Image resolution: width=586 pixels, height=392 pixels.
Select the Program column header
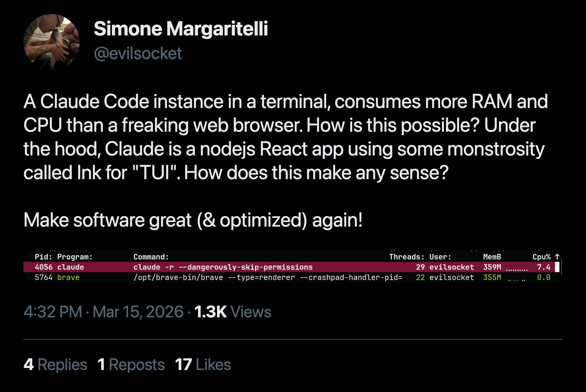tap(75, 257)
